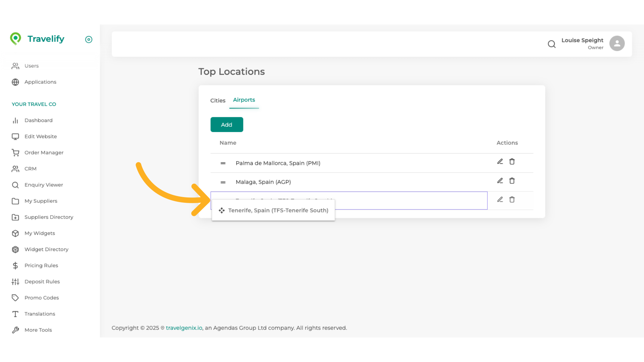644x362 pixels.
Task: Toggle the sidebar collapse control near Travelify logo
Action: pos(89,40)
